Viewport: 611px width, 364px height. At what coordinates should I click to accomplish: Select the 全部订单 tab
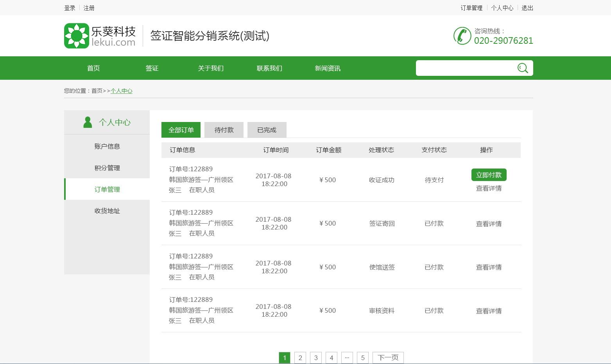pos(181,129)
